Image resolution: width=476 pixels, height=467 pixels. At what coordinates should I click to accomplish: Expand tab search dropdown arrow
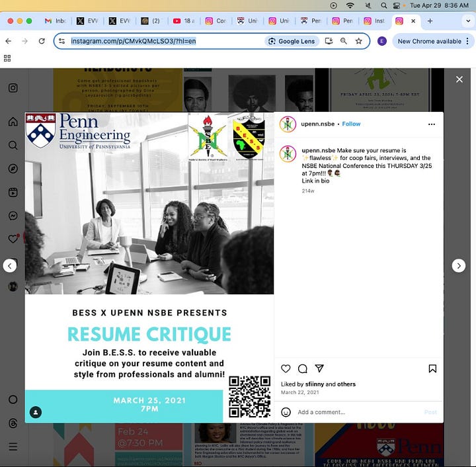pyautogui.click(x=468, y=21)
